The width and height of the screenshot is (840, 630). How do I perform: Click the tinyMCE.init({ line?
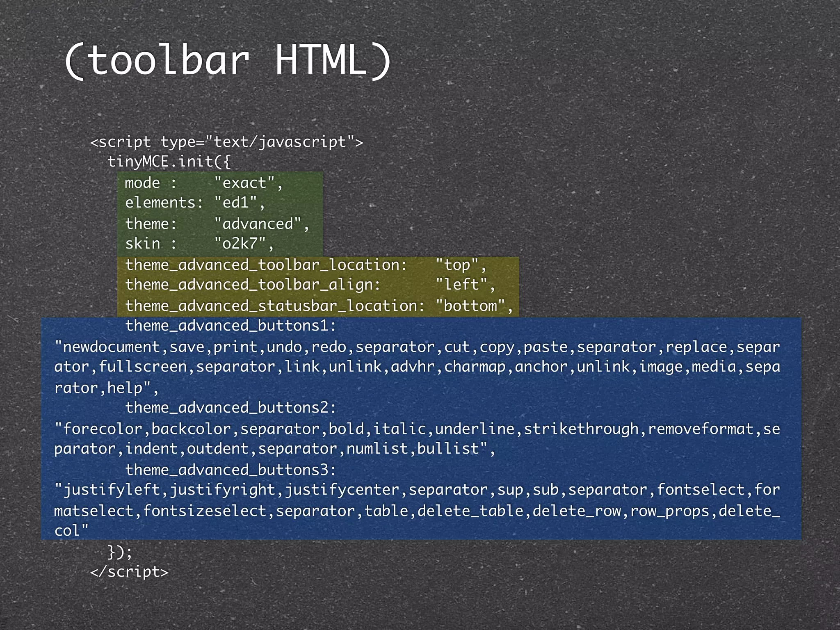(x=169, y=161)
